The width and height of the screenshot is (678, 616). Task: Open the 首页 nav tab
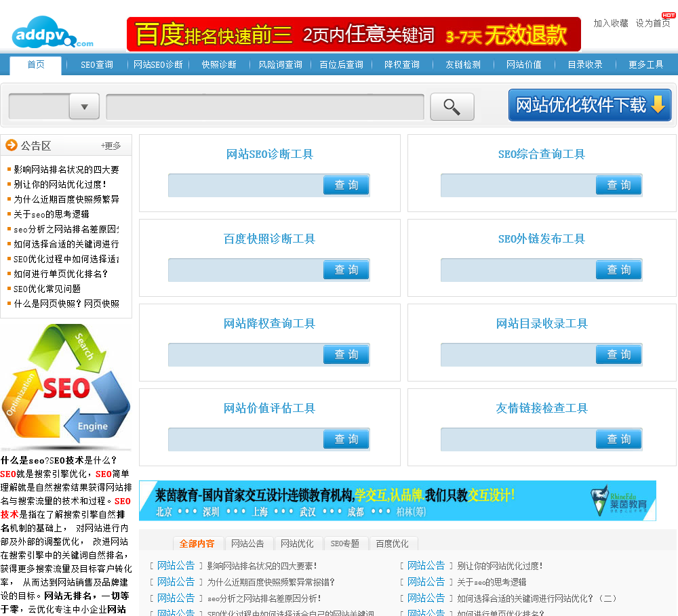tap(35, 65)
